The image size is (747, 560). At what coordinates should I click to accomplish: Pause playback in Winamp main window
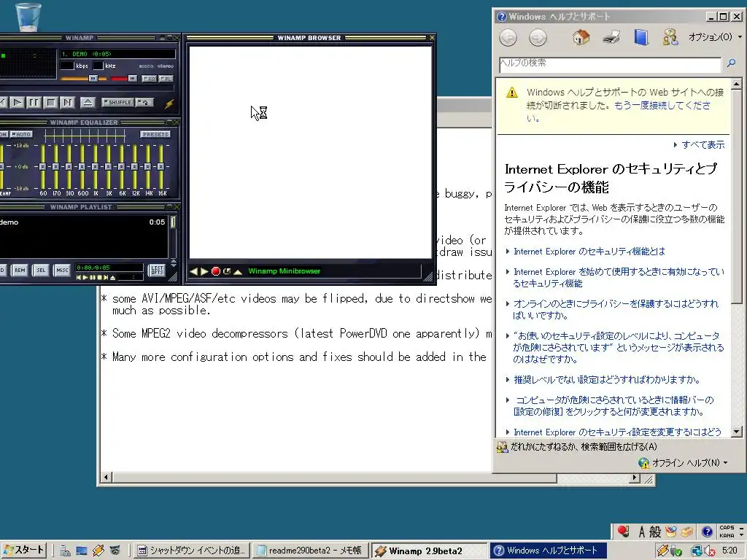pos(34,102)
